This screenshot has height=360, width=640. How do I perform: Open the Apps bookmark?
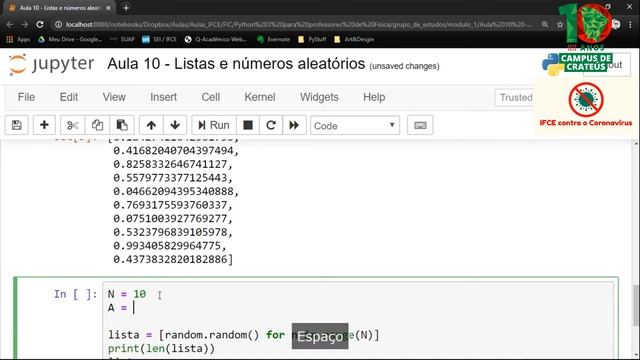18,39
